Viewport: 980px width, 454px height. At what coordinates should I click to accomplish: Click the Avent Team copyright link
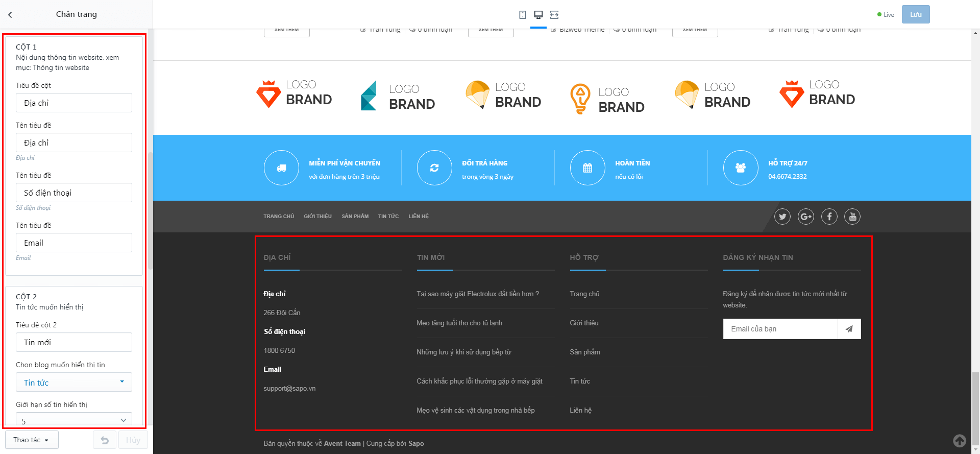(x=342, y=443)
